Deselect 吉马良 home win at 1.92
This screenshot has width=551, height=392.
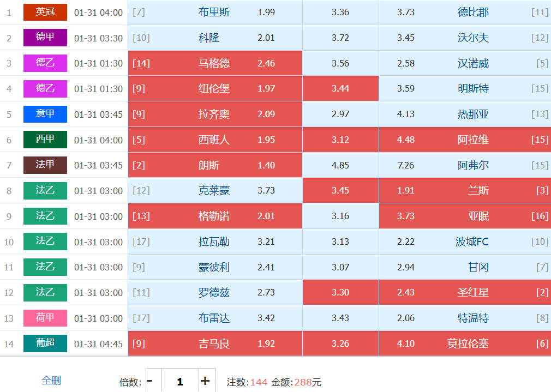[x=215, y=343]
